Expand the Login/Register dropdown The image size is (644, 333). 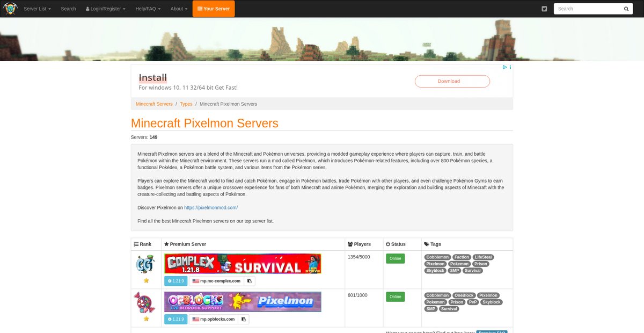coord(106,9)
